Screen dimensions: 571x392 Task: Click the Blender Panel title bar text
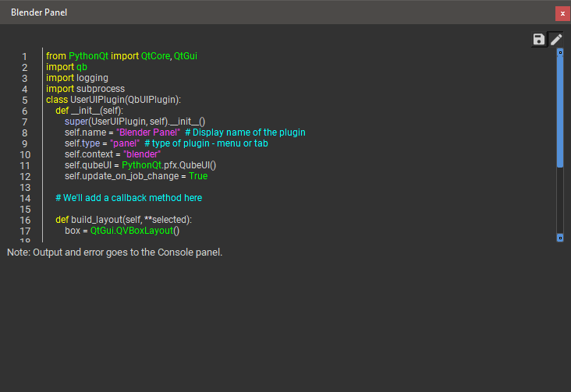(37, 13)
